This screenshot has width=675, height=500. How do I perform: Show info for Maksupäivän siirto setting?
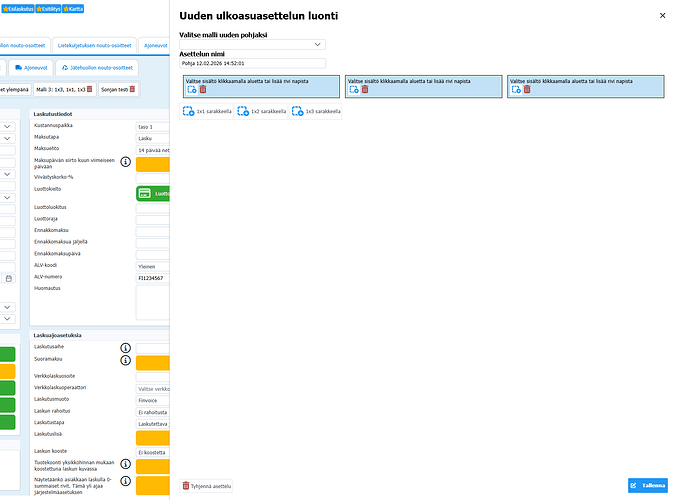(126, 161)
